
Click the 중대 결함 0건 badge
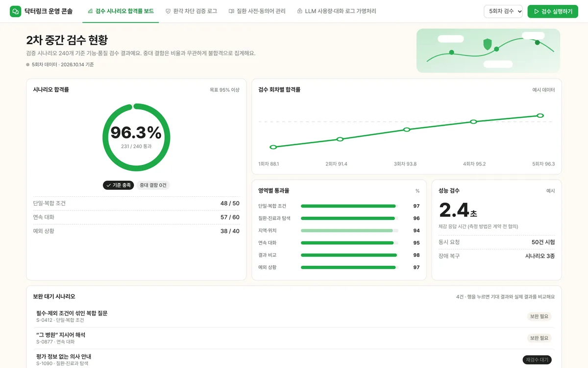tap(153, 185)
